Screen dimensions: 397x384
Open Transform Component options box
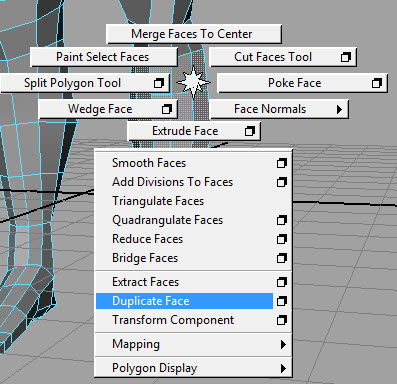pos(282,320)
